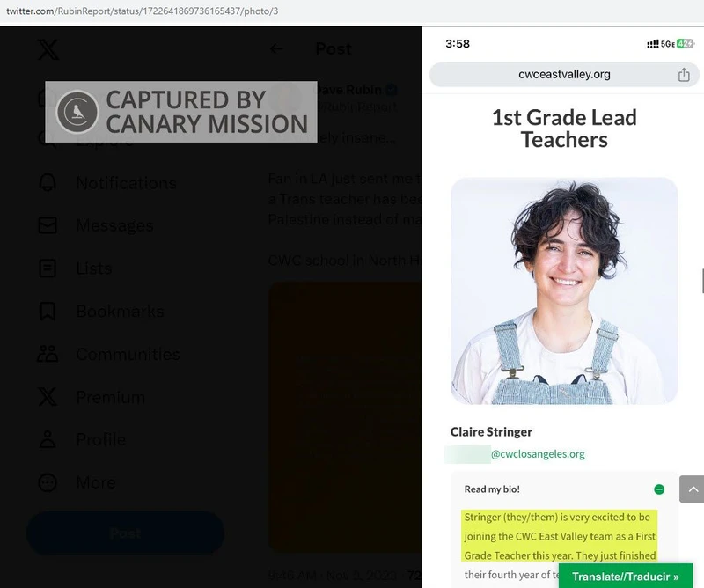Open Lists icon in sidebar
The height and width of the screenshot is (588, 704).
point(48,268)
